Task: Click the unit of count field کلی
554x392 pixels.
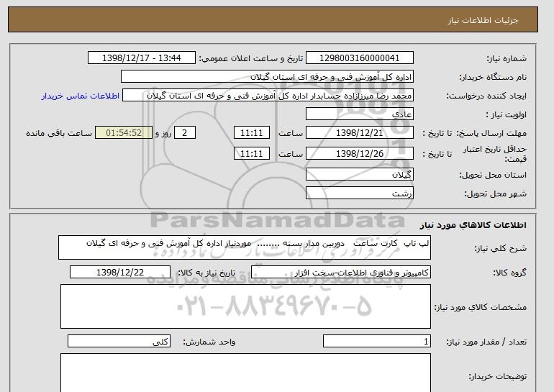Action: point(119,342)
